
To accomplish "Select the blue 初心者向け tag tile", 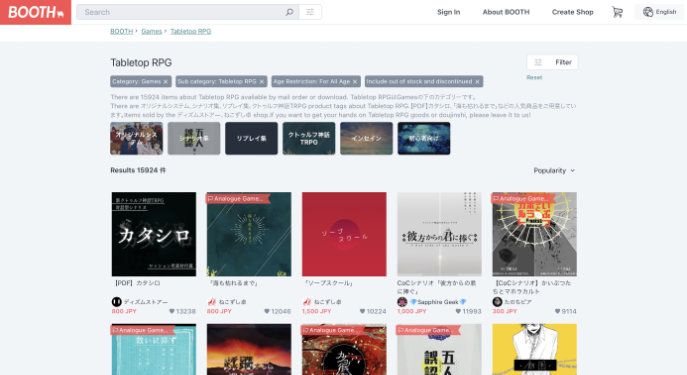I will 424,138.
